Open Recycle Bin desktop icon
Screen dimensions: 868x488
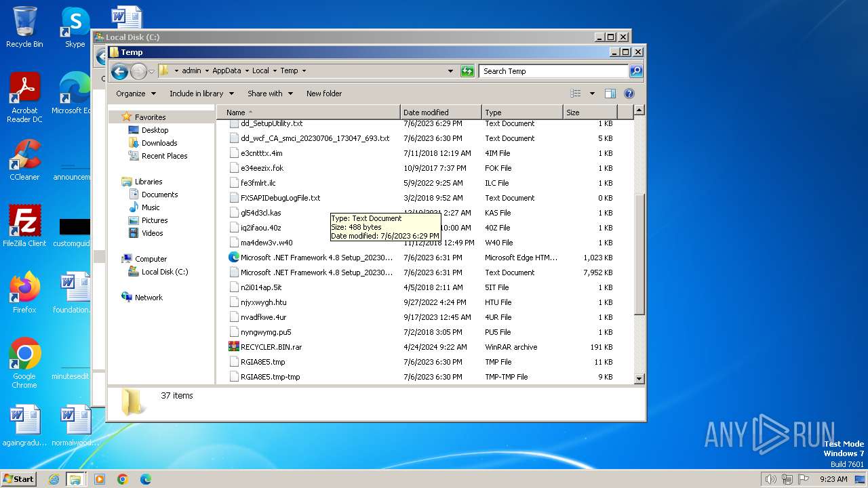pyautogui.click(x=24, y=27)
